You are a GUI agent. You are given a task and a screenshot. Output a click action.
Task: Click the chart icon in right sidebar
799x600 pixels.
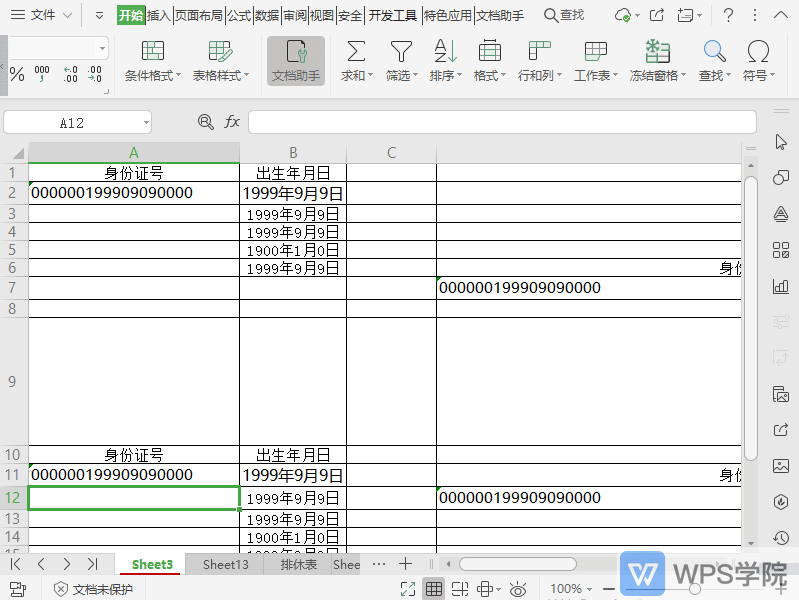781,286
